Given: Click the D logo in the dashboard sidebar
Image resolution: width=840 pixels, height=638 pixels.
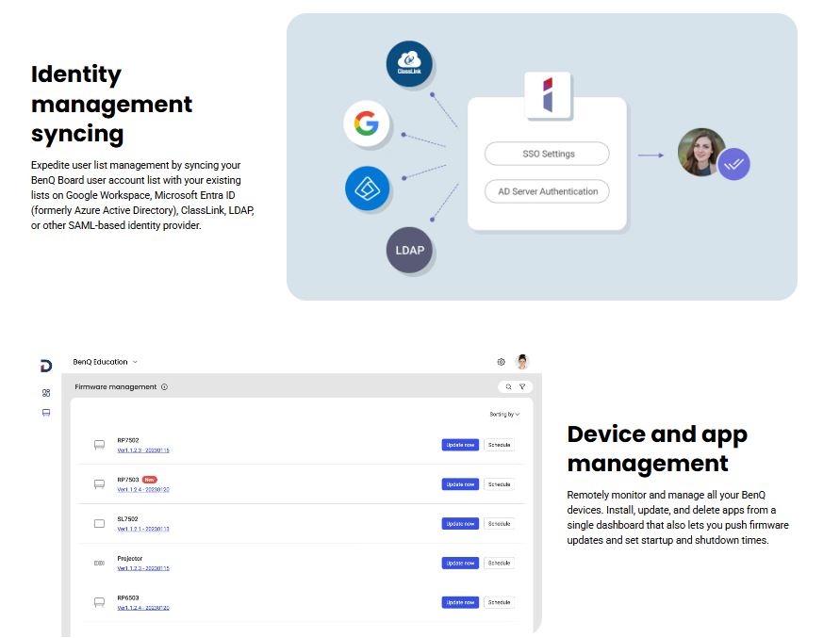Looking at the screenshot, I should click(46, 366).
